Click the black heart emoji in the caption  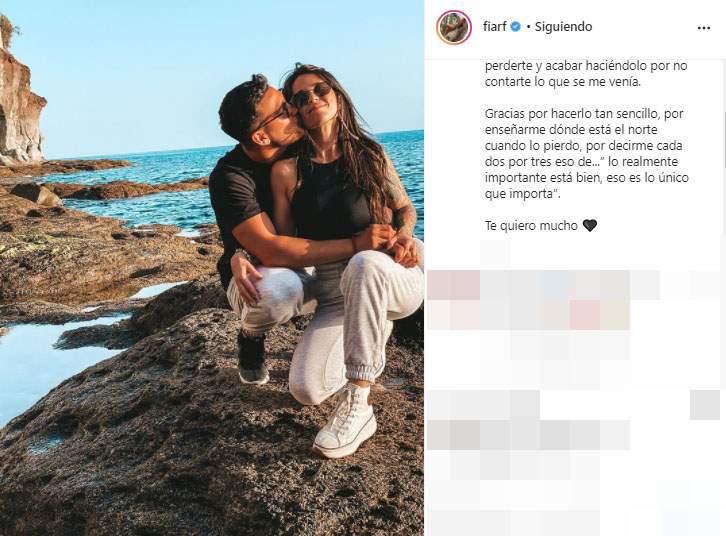589,226
